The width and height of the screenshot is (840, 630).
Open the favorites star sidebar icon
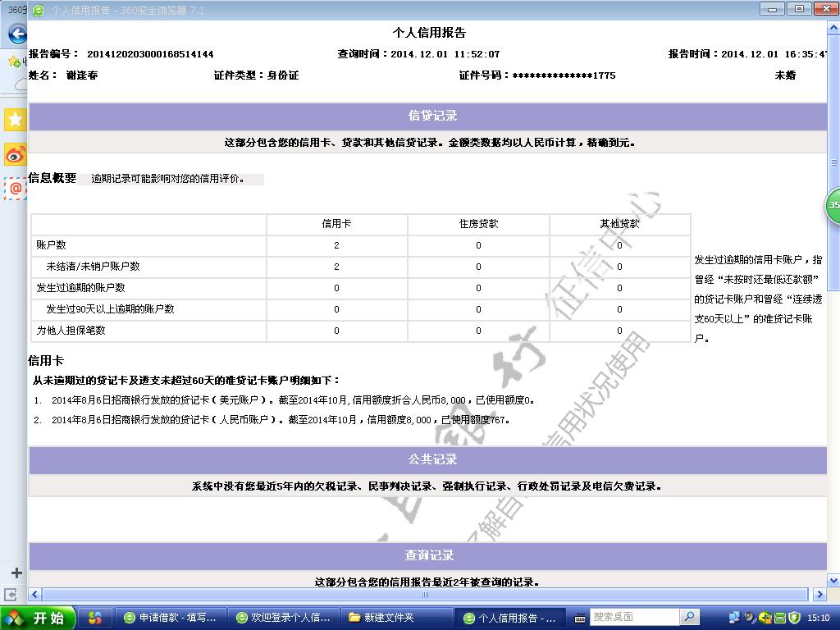tap(15, 120)
